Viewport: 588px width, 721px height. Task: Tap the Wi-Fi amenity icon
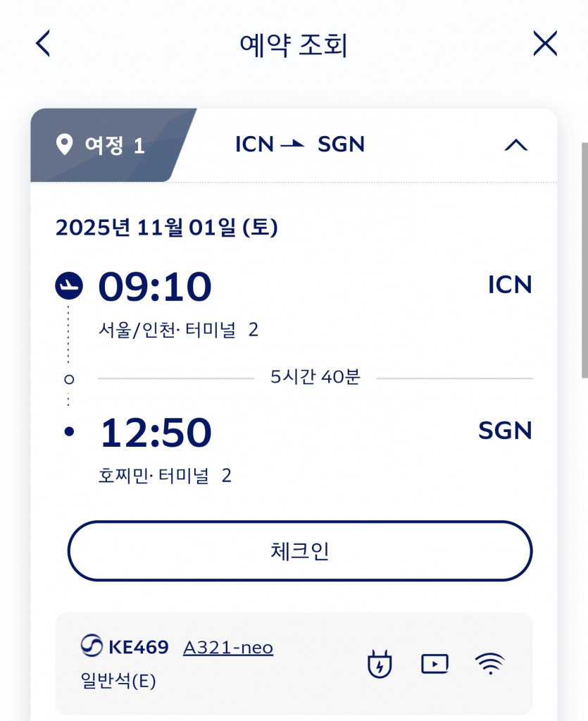490,664
